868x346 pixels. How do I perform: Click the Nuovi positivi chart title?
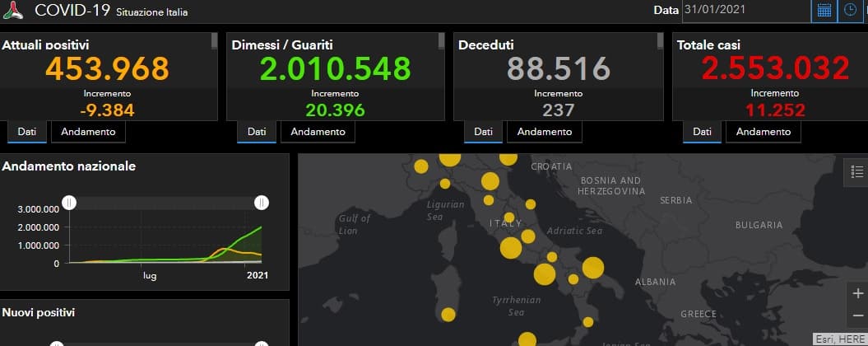[x=38, y=313]
